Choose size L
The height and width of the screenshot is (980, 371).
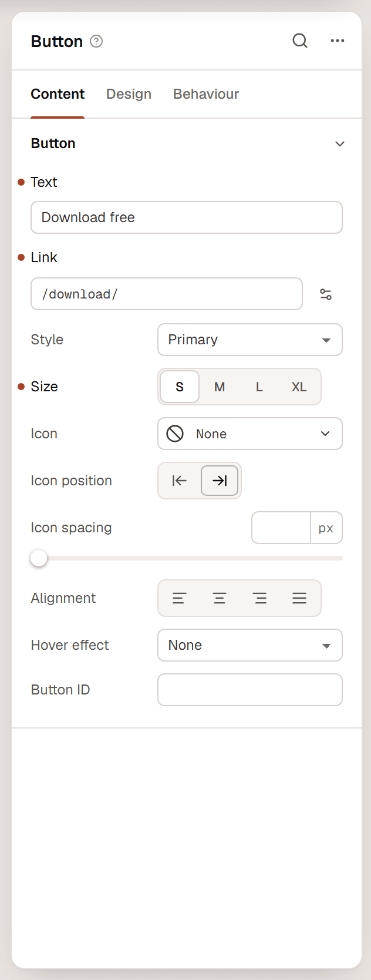coord(259,387)
